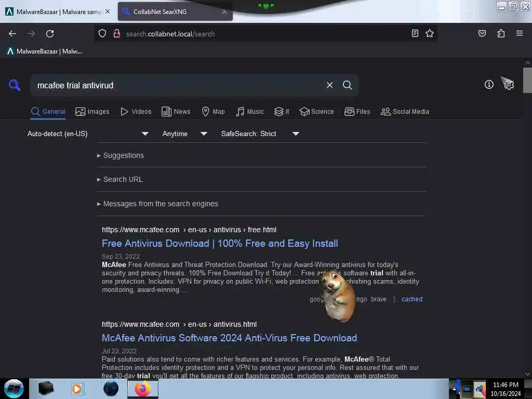Switch to the Science category
Screen dimensions: 532x399
316,112
